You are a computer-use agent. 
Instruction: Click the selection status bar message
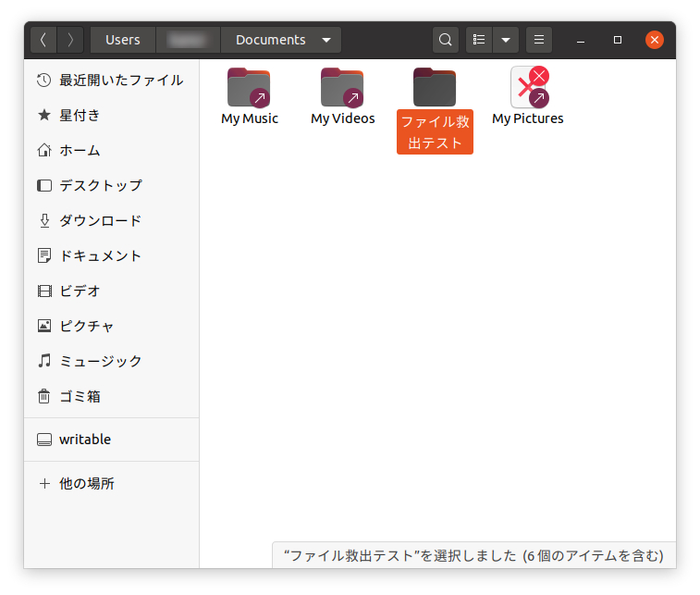coord(473,555)
